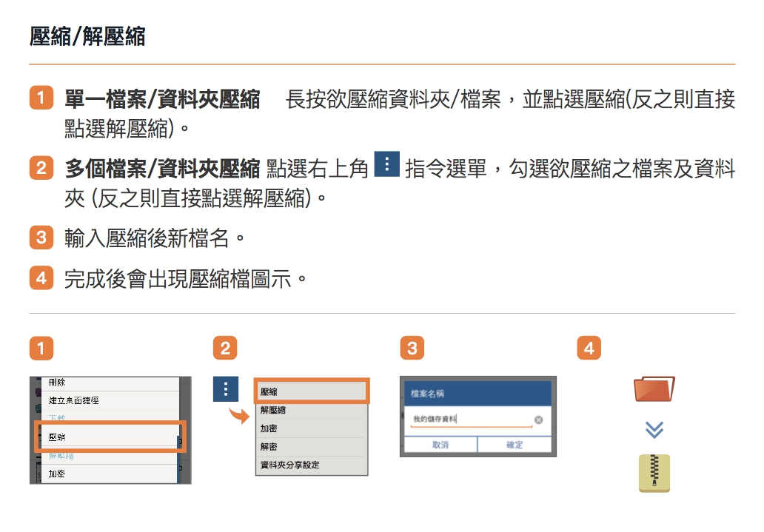Select 壓縮 in the highlighted second screenshot menu
Viewport: 764px width, 532px height.
(312, 391)
